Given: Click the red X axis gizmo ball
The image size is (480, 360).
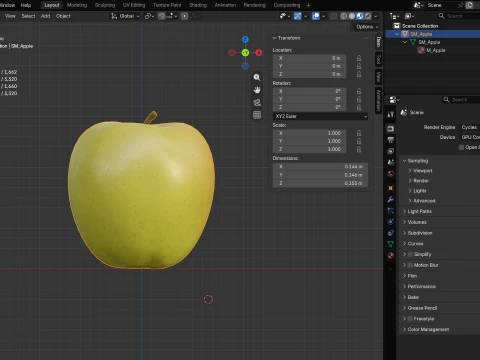Looking at the screenshot, I should pyautogui.click(x=259, y=53).
